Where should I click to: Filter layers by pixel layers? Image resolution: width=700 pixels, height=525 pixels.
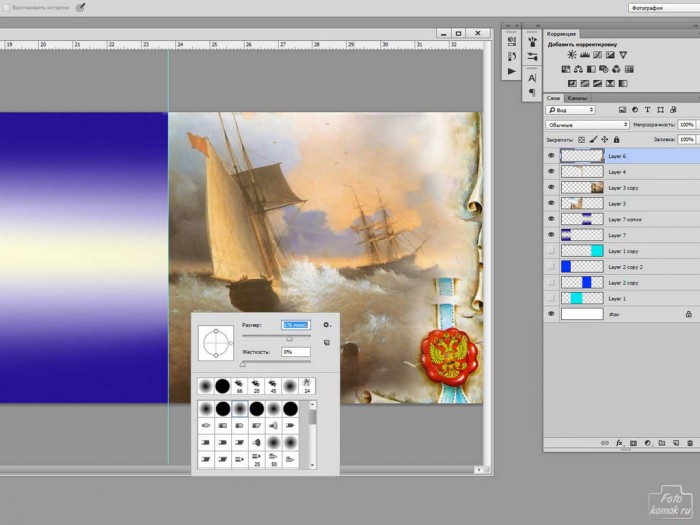click(622, 110)
